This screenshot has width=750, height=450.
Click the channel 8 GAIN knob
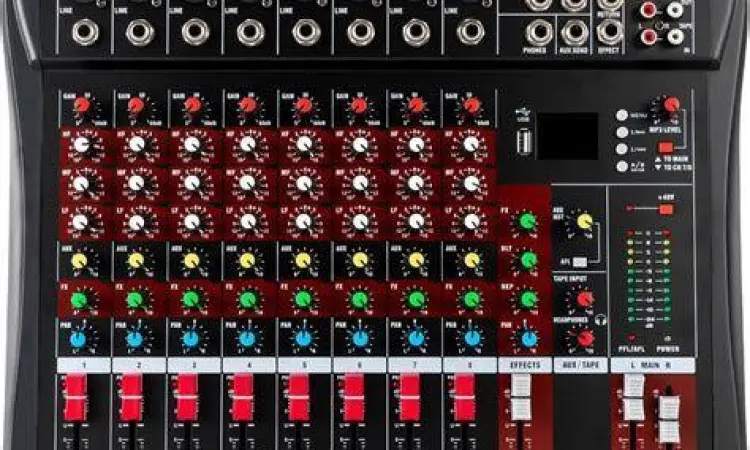coord(472,105)
